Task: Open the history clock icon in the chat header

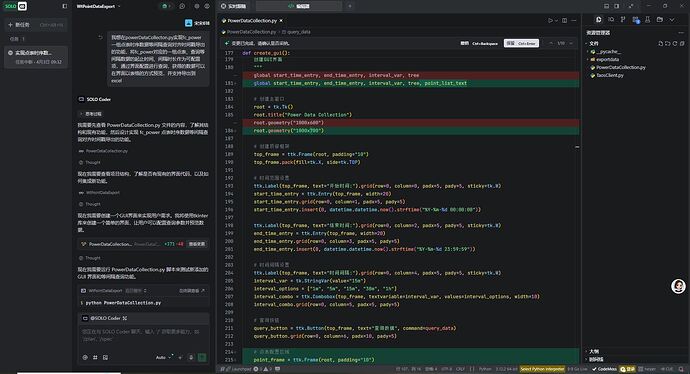Action: coord(182,6)
